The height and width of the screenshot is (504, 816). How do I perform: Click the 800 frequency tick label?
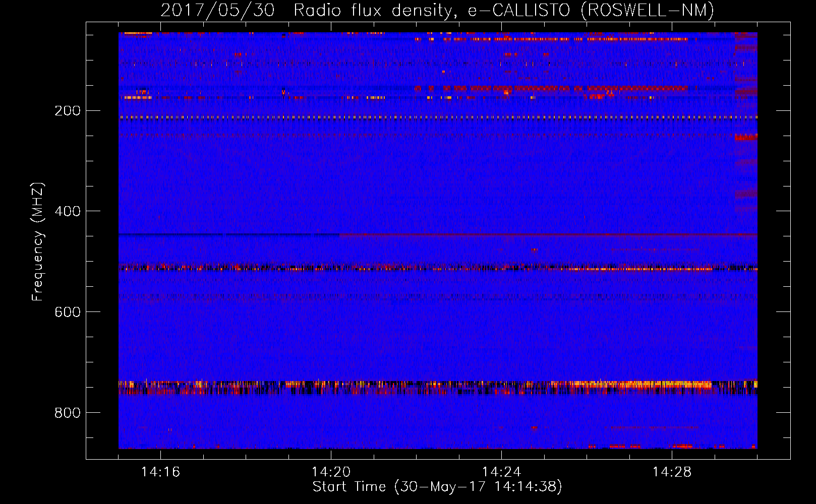[67, 413]
